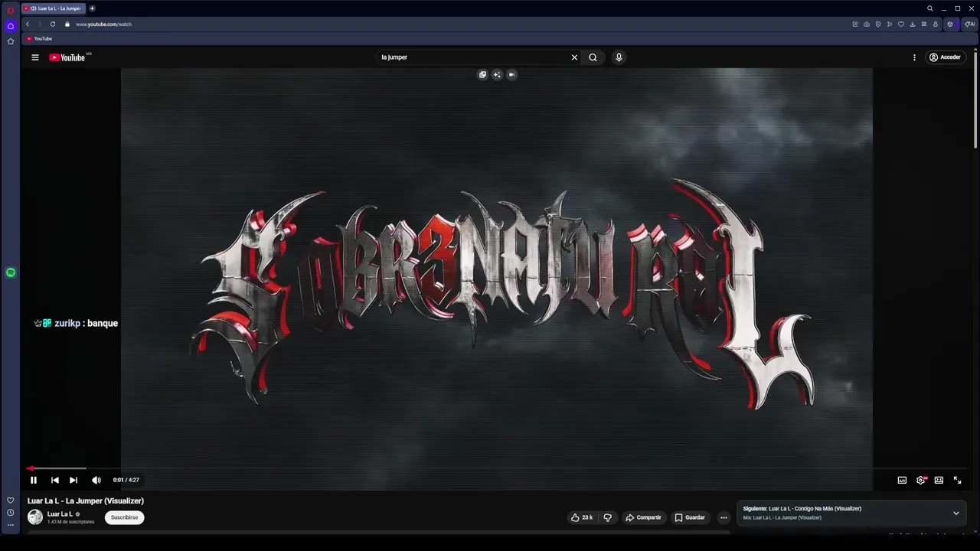Screen dimensions: 980x551
Task: Reload the current page
Action: point(53,24)
